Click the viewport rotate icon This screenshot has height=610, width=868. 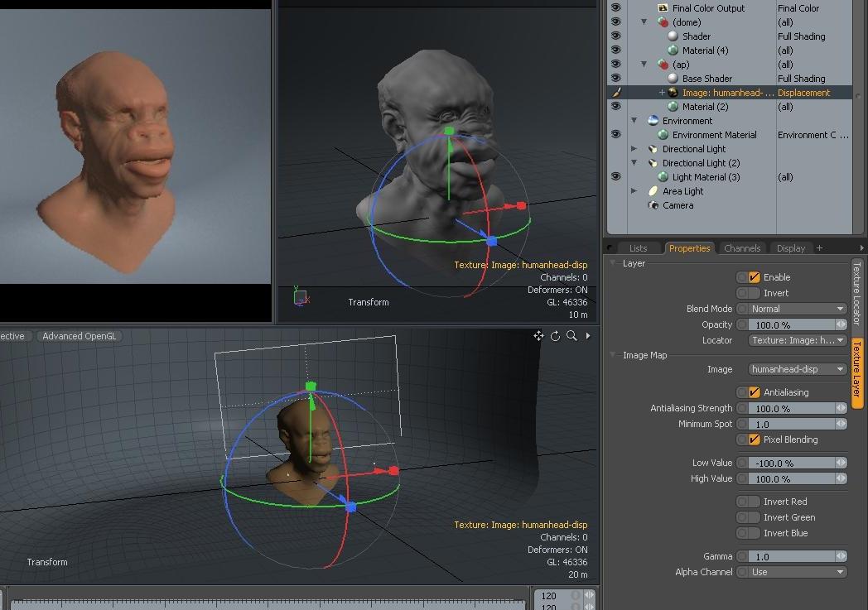(555, 336)
